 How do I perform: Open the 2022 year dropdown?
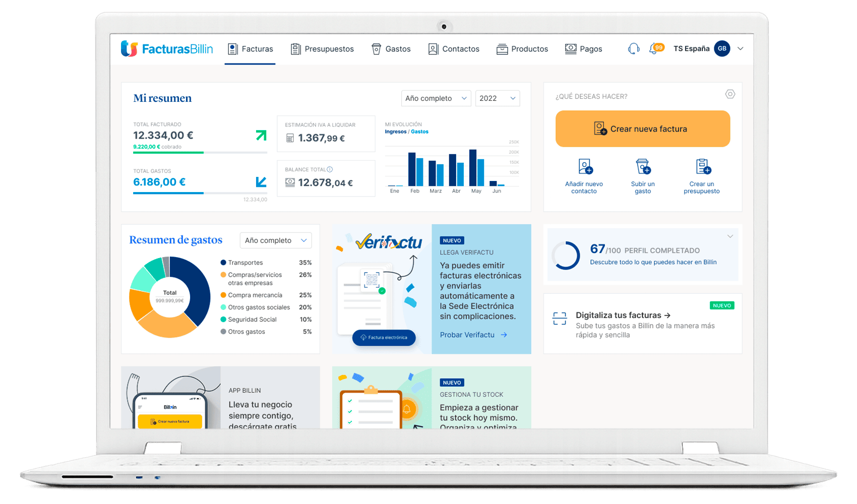(x=497, y=98)
